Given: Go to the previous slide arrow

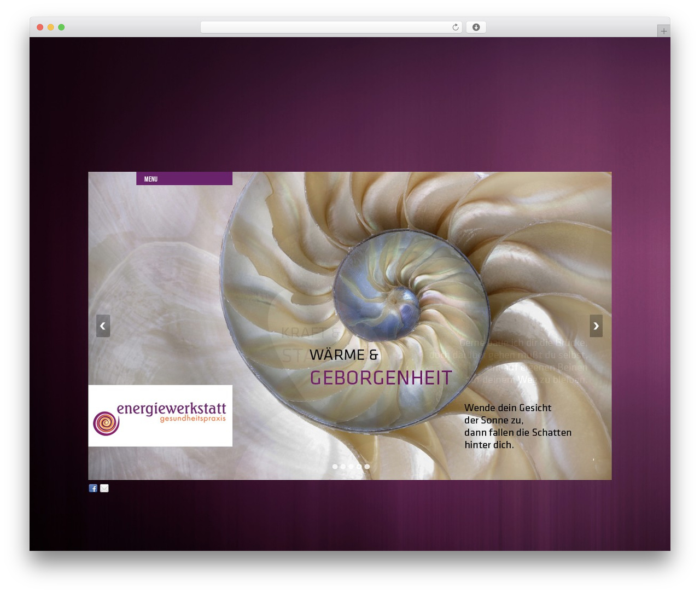Looking at the screenshot, I should pos(103,326).
